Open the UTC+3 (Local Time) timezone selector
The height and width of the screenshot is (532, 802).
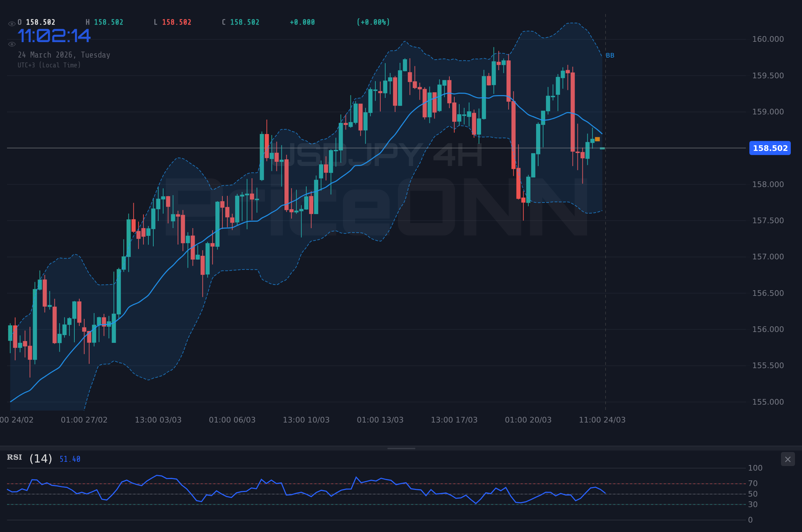pos(49,65)
